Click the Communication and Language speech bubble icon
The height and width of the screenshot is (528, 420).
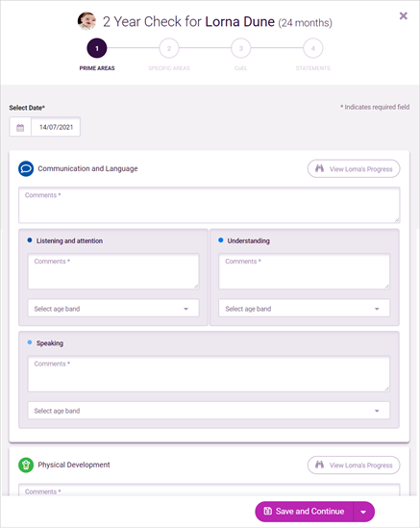coord(26,168)
